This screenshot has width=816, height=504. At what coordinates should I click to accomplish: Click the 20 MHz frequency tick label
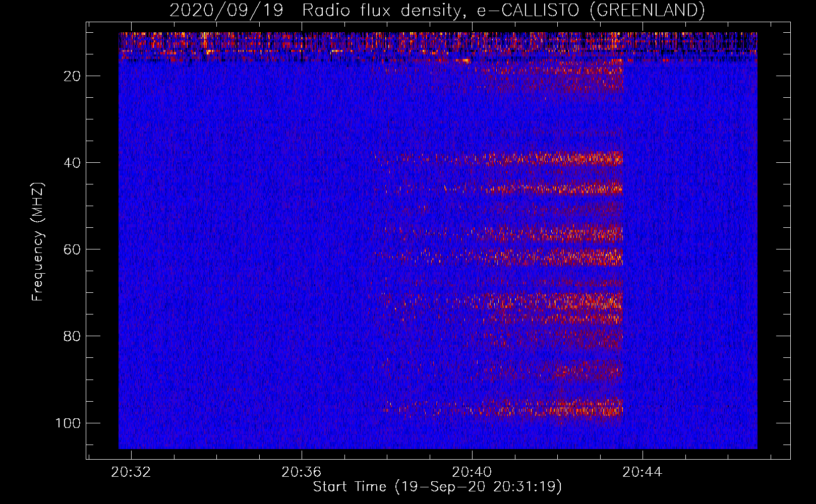[72, 76]
